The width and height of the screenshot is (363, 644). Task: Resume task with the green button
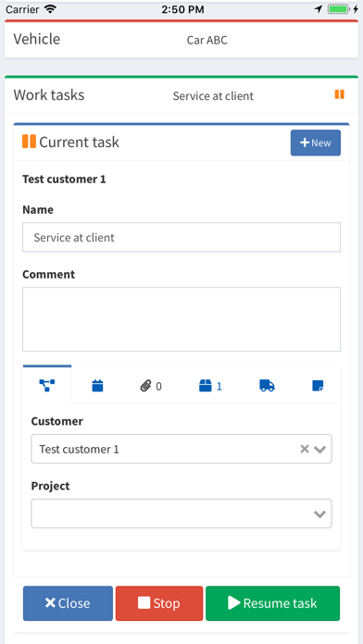pos(272,603)
